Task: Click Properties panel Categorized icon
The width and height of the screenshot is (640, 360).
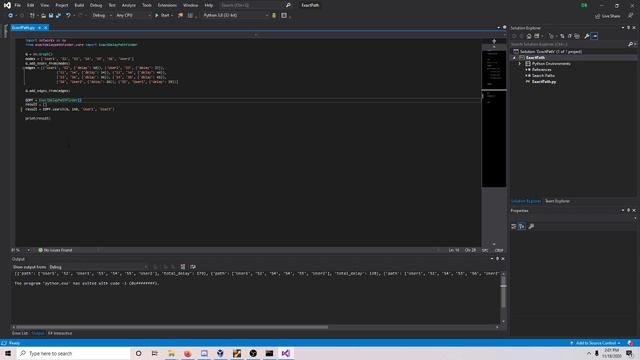Action: pyautogui.click(x=514, y=227)
